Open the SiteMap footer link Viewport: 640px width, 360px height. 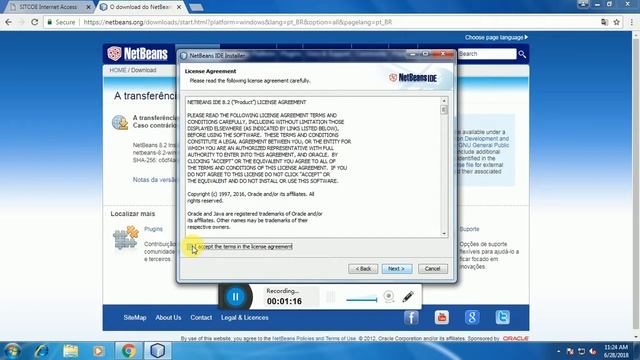(x=135, y=317)
